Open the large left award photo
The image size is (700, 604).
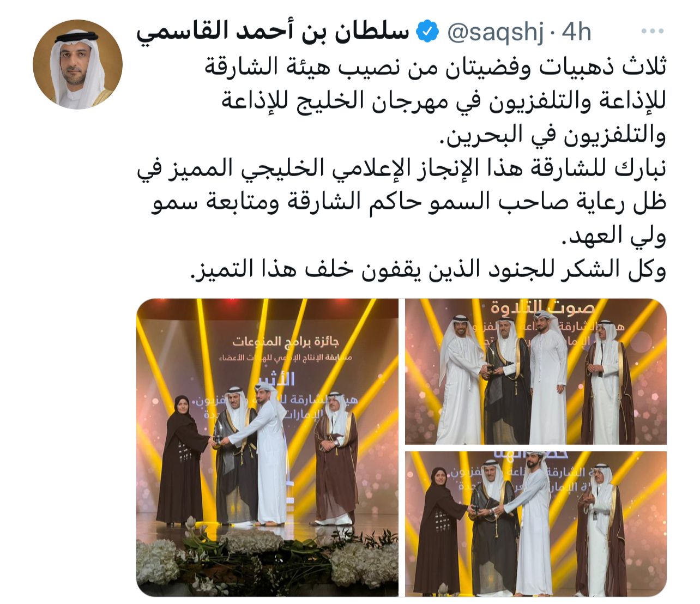pyautogui.click(x=267, y=448)
